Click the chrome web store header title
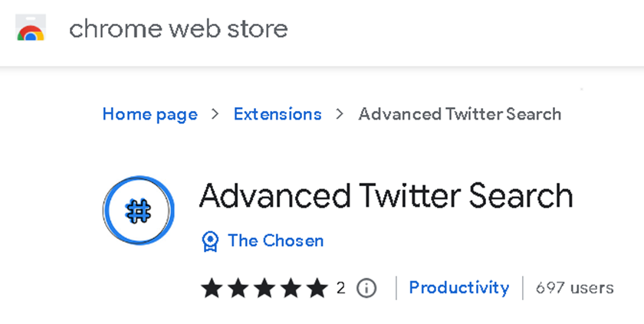Viewport: 644px width, 324px height. 178,28
